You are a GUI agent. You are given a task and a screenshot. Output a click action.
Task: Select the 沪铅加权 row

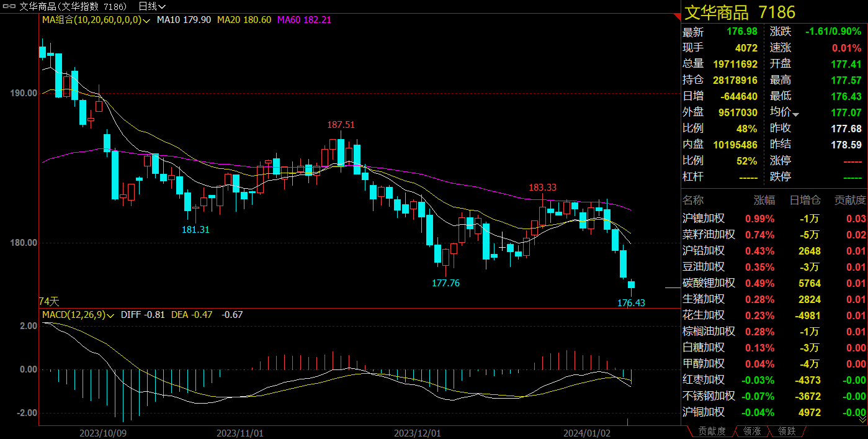pos(774,251)
